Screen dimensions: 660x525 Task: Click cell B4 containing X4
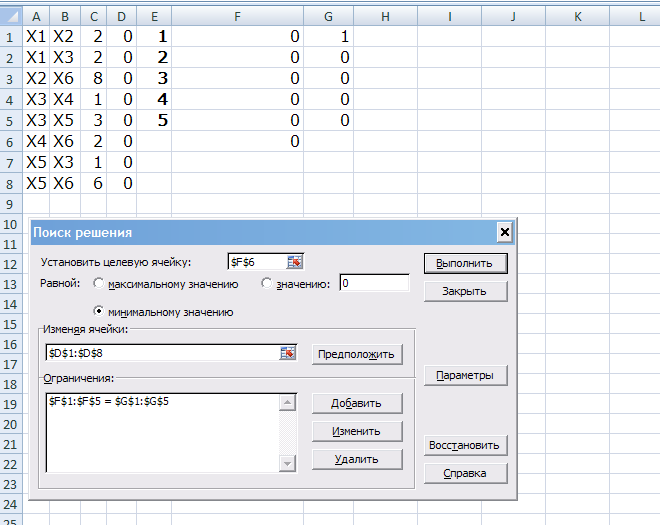(65, 99)
